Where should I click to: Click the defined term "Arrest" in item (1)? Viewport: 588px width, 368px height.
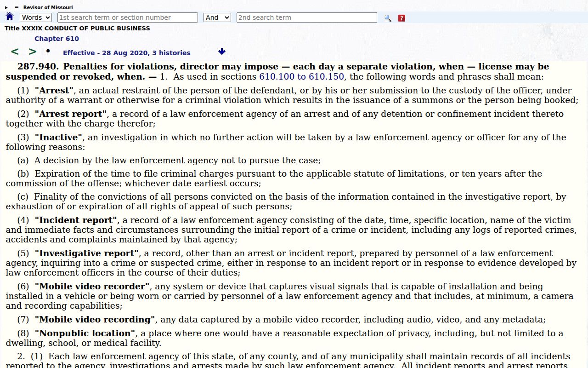pos(54,91)
